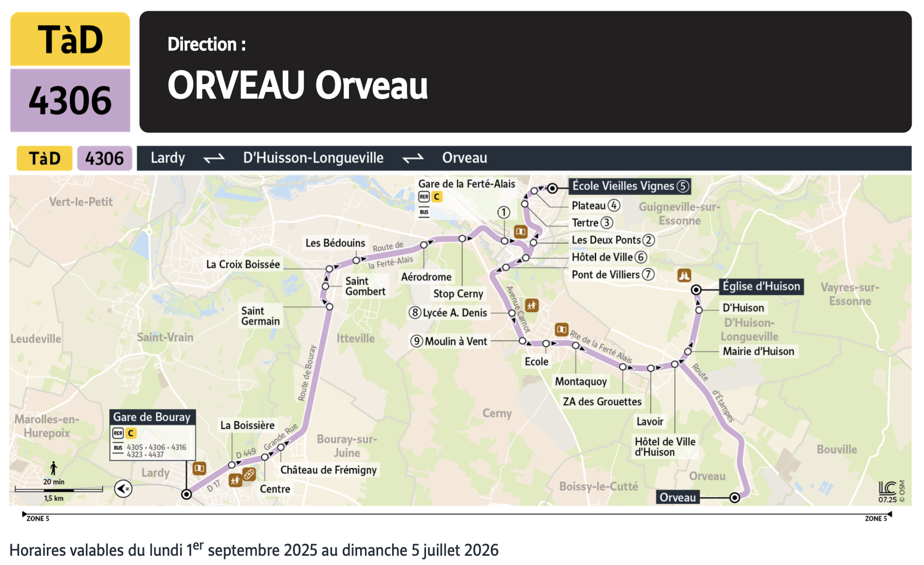924x565 pixels.
Task: Click the book icon near circled stop 1
Action: 521,232
